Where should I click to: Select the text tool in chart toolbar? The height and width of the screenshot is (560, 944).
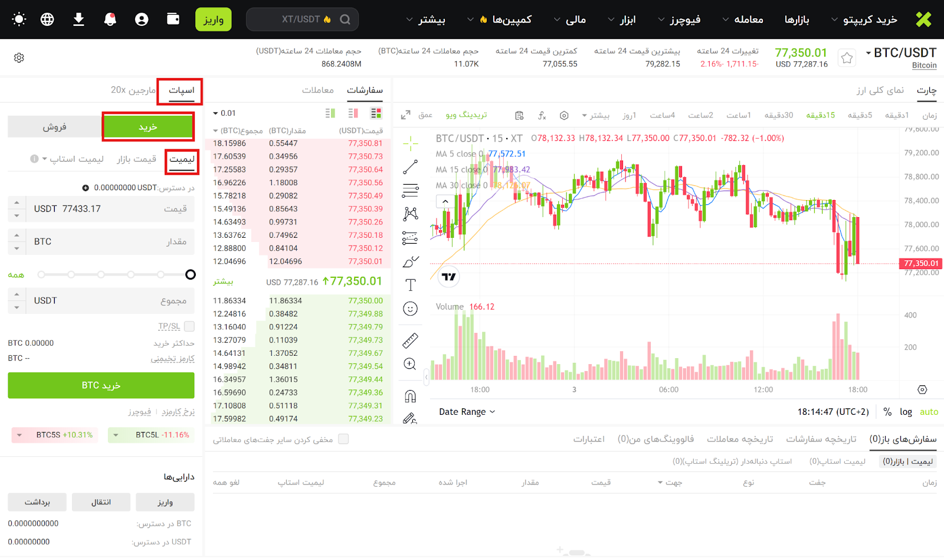410,285
